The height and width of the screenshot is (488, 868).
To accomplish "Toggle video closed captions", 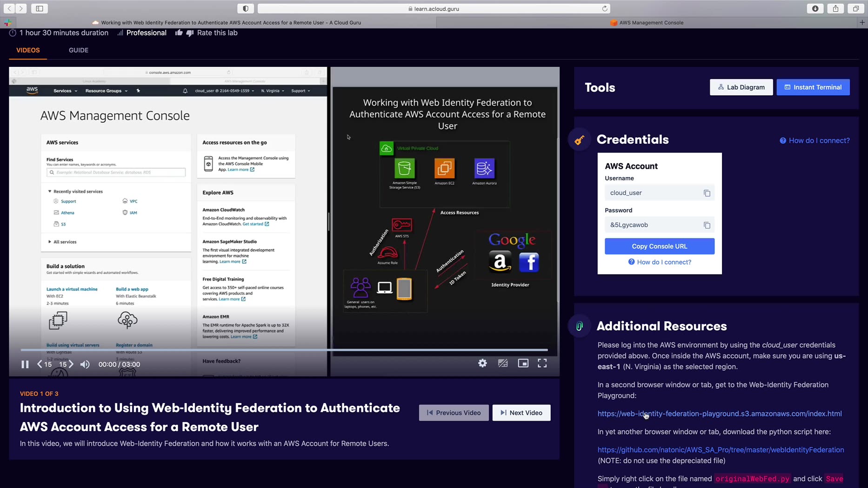I will 503,363.
